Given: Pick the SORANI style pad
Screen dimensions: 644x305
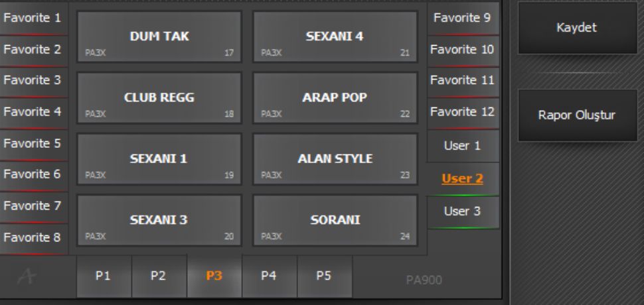Looking at the screenshot, I should click(x=335, y=221).
